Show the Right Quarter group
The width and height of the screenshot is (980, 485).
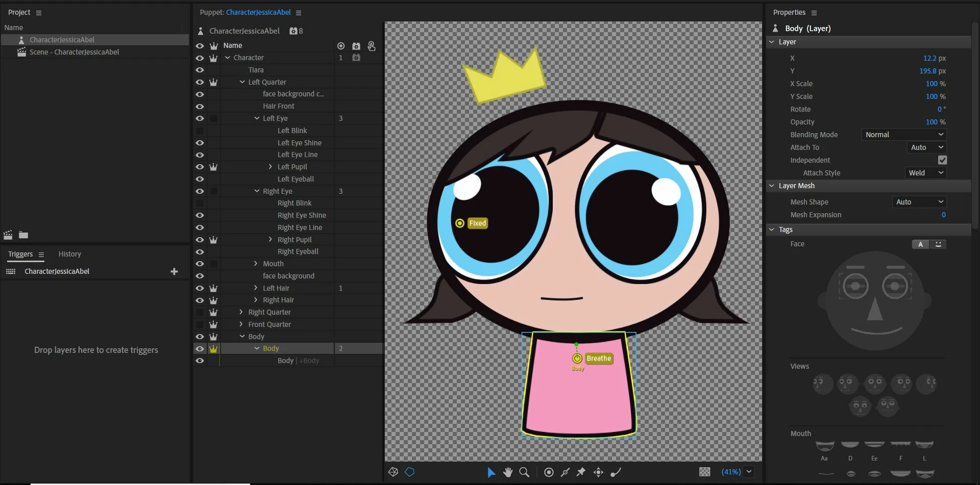(200, 313)
